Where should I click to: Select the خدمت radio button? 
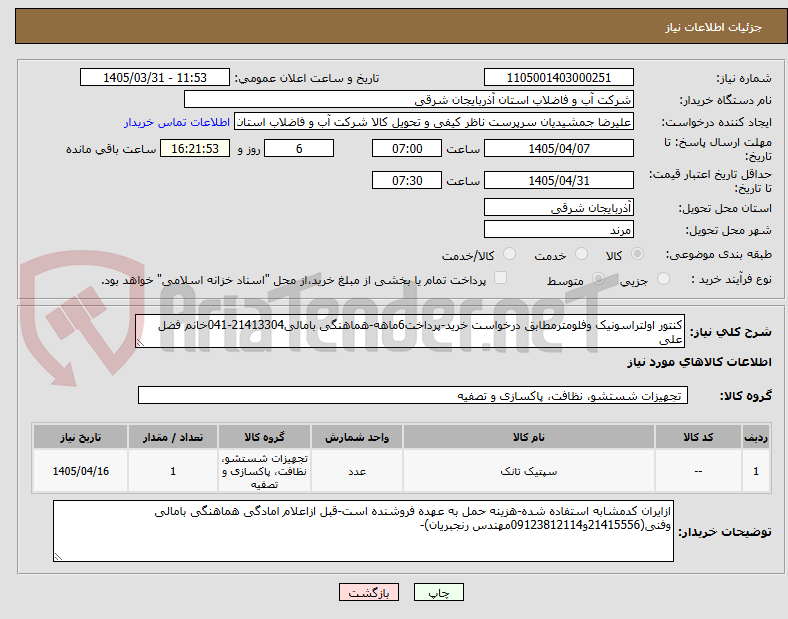pyautogui.click(x=581, y=254)
